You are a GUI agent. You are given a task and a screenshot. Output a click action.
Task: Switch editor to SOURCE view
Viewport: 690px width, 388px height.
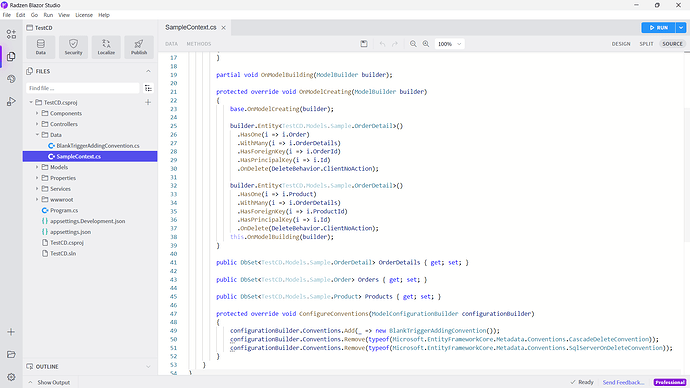pos(672,44)
